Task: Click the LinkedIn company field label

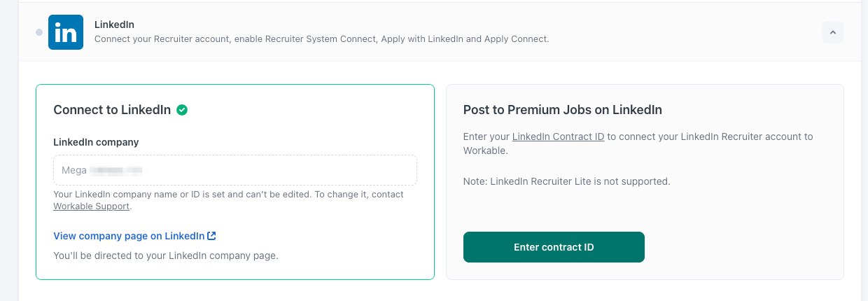Action: 96,142
